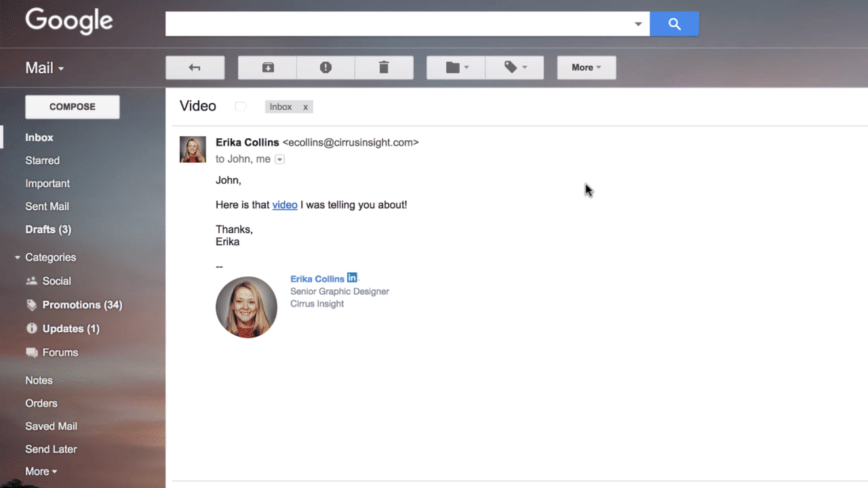Collapse the Categories section triangle
The height and width of the screenshot is (488, 868).
coord(18,258)
